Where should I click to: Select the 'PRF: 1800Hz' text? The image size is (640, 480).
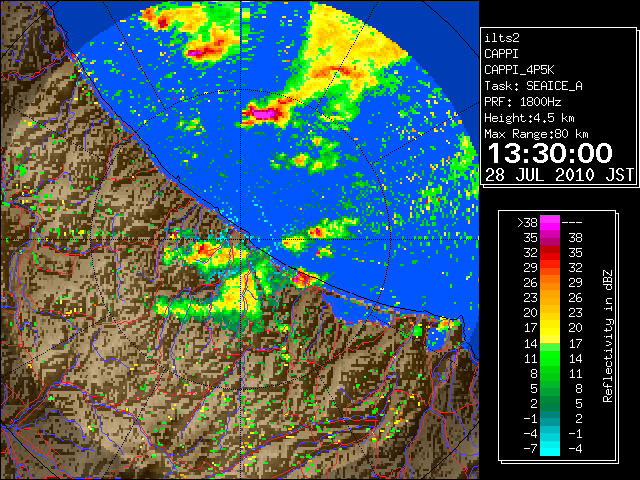[x=523, y=102]
